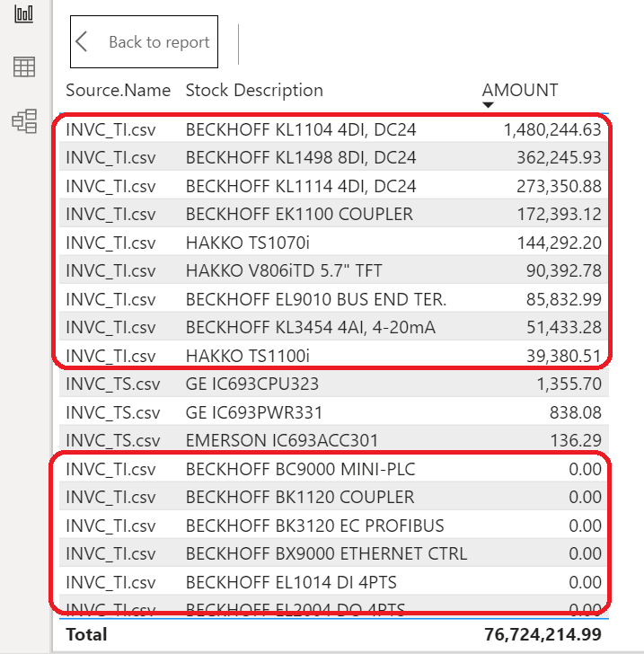
Task: Select amount 90,392.78
Action: 563,270
